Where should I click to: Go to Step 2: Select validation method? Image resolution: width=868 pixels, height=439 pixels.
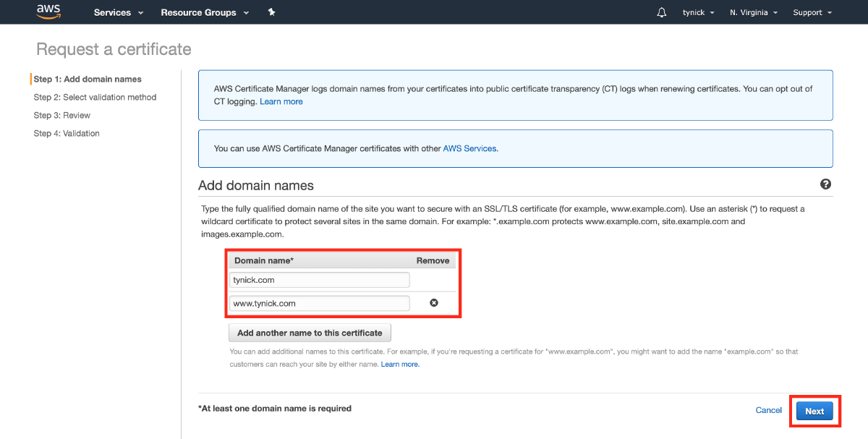(x=95, y=97)
